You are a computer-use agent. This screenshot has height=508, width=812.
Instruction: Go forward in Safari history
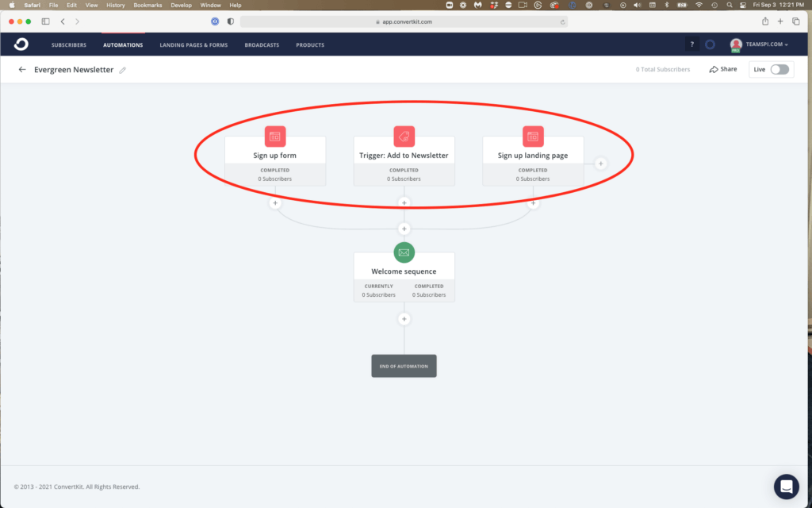[77, 21]
